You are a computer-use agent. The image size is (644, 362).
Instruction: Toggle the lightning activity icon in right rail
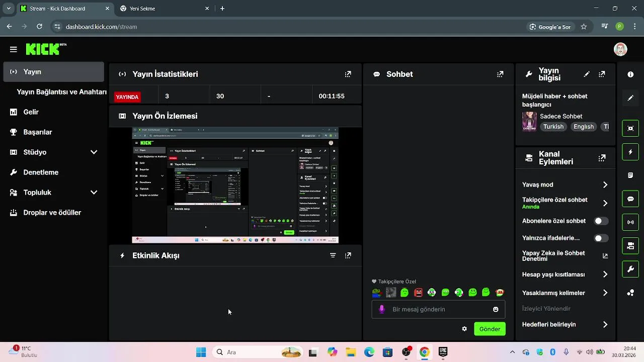[630, 152]
